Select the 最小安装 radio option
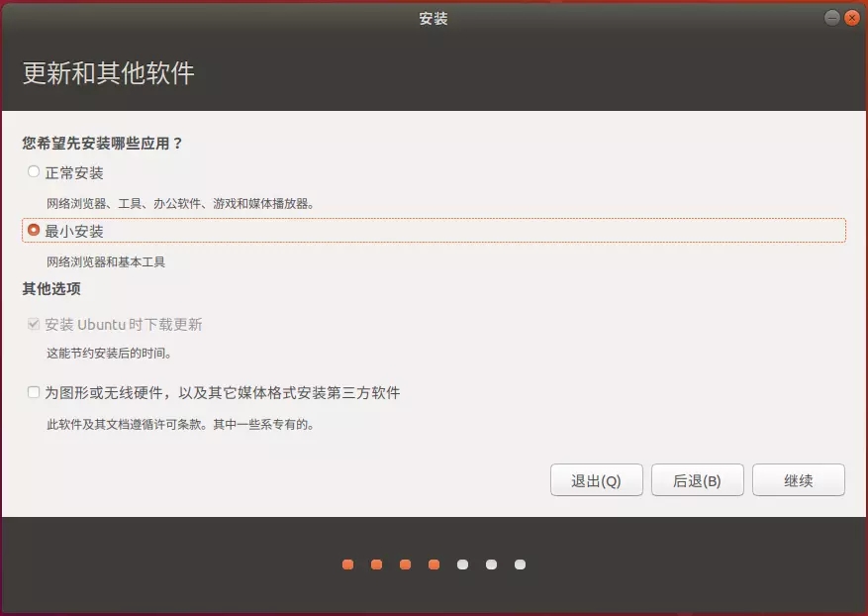 point(34,230)
